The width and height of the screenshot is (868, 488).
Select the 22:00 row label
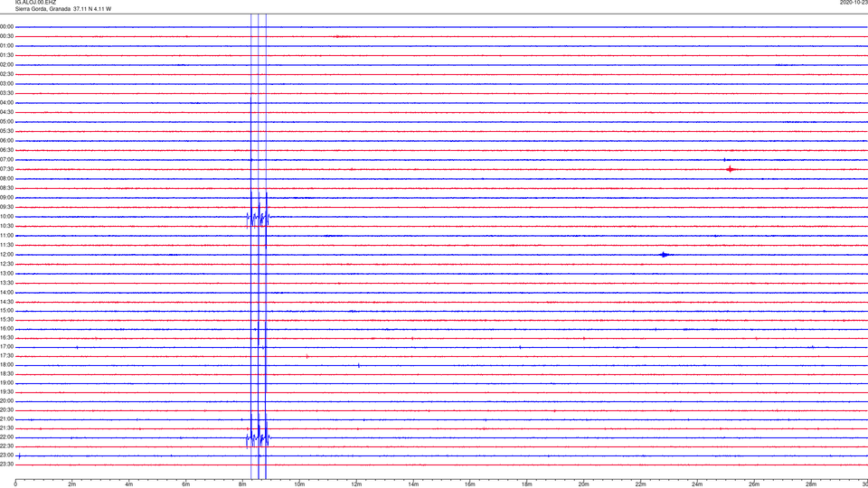[6, 437]
